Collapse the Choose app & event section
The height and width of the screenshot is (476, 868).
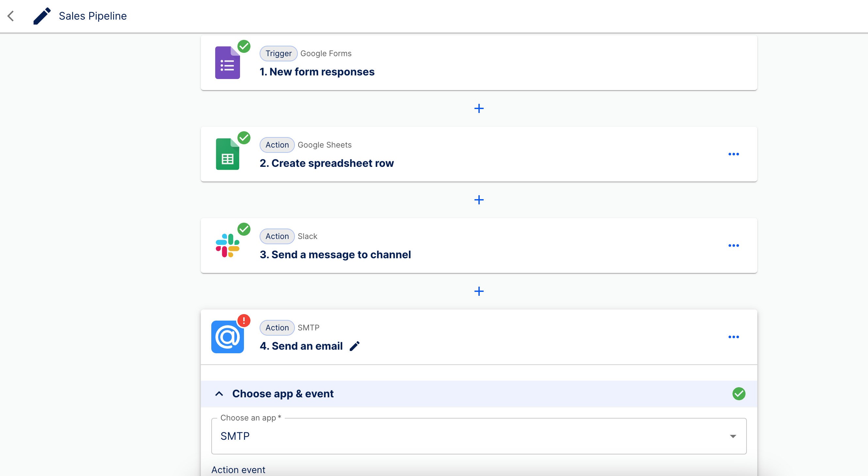coord(219,393)
